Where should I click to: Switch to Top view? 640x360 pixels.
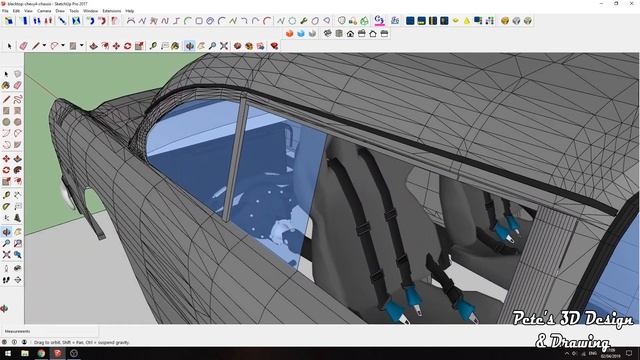click(x=339, y=33)
